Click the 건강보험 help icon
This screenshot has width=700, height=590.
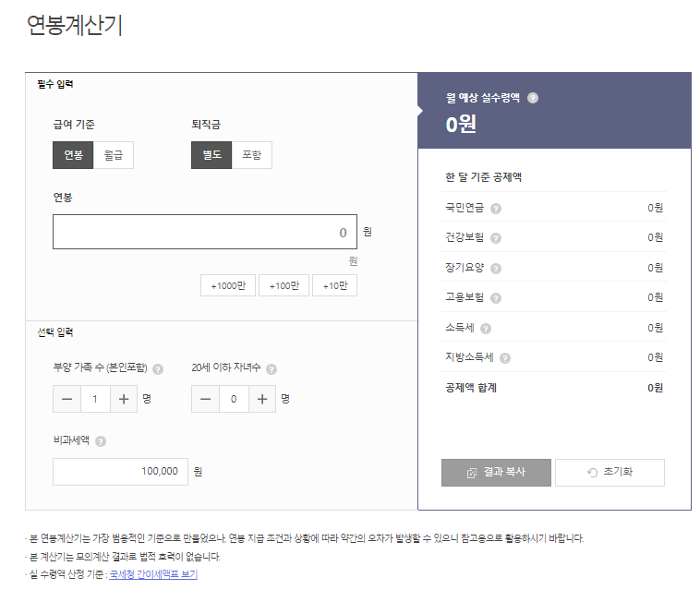tap(496, 238)
